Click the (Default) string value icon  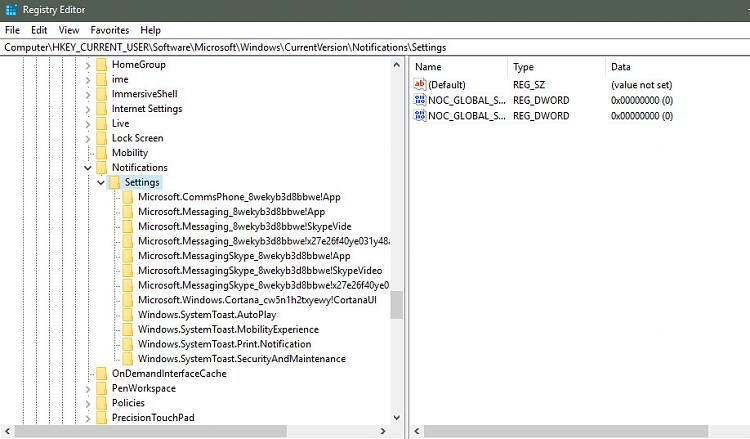419,85
